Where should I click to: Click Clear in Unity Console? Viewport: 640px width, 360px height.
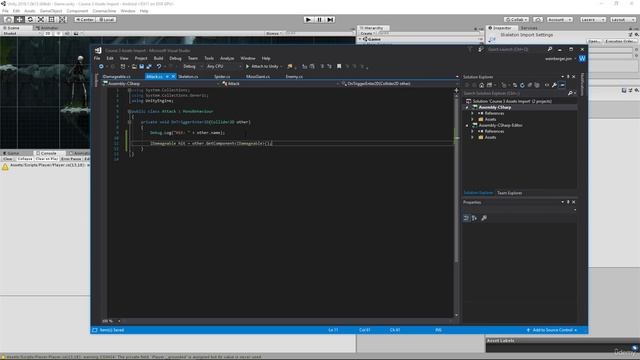coord(7,158)
